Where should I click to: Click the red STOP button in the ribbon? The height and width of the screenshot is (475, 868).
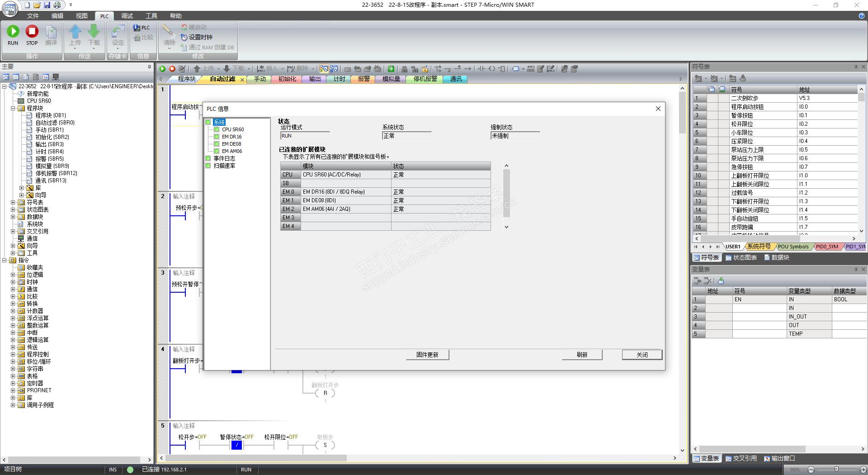32,35
